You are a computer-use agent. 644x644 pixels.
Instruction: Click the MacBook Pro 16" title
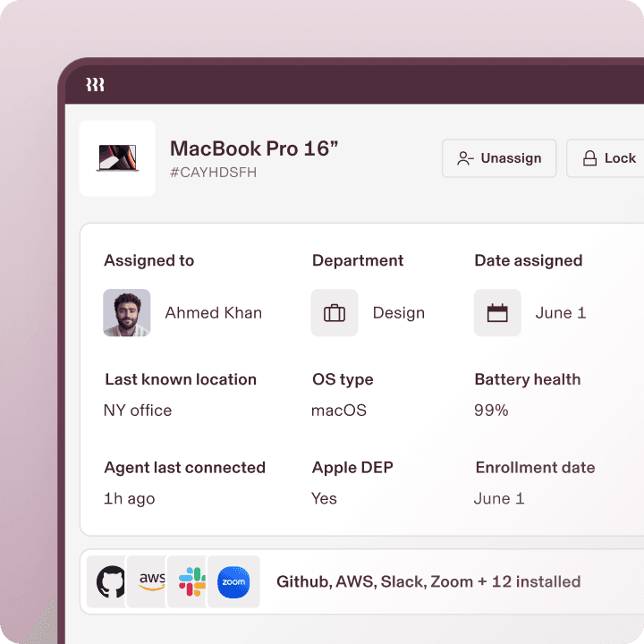coord(254,148)
